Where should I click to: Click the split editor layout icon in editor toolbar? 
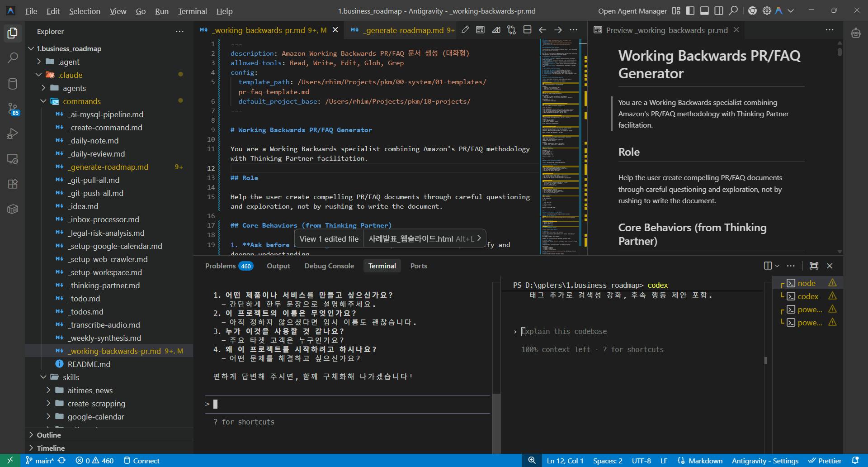click(x=527, y=30)
